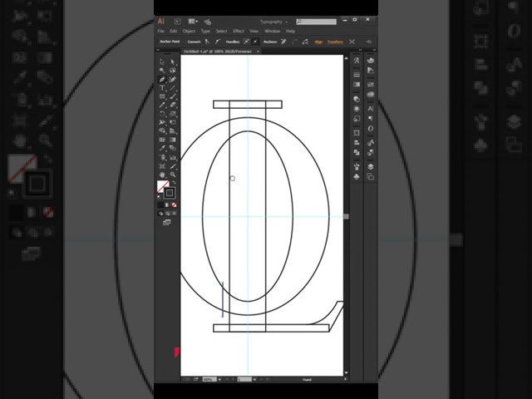The width and height of the screenshot is (532, 399).
Task: Open the artboard navigation dropdown
Action: coord(254,379)
